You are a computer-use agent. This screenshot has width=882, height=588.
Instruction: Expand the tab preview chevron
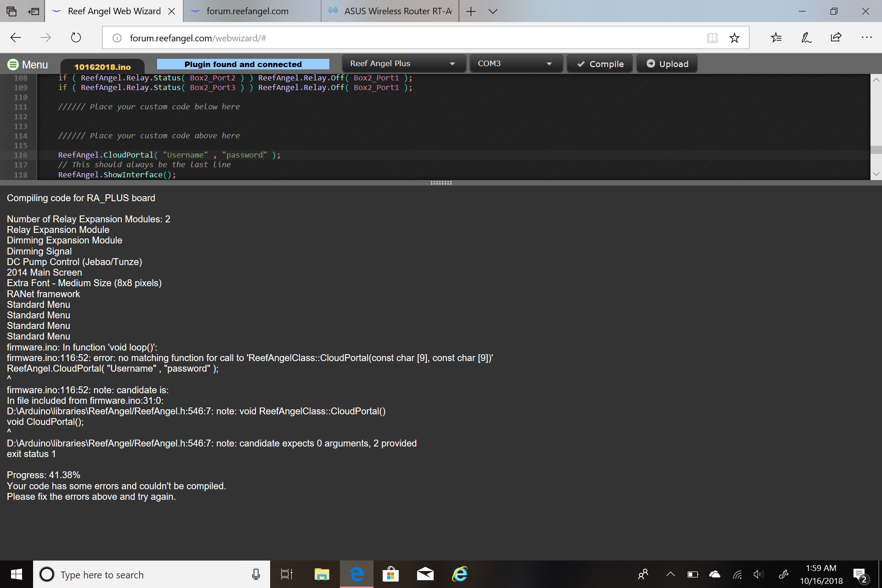tap(493, 11)
